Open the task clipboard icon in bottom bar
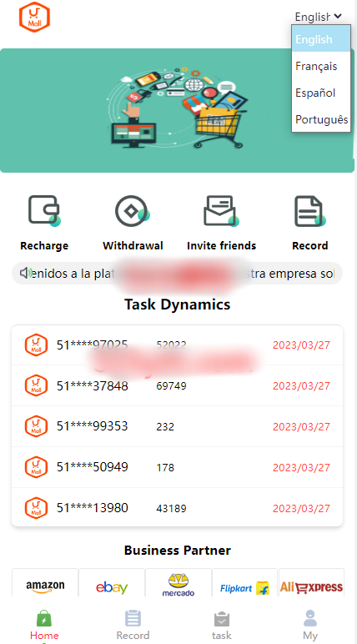This screenshot has width=357, height=644. point(221,619)
